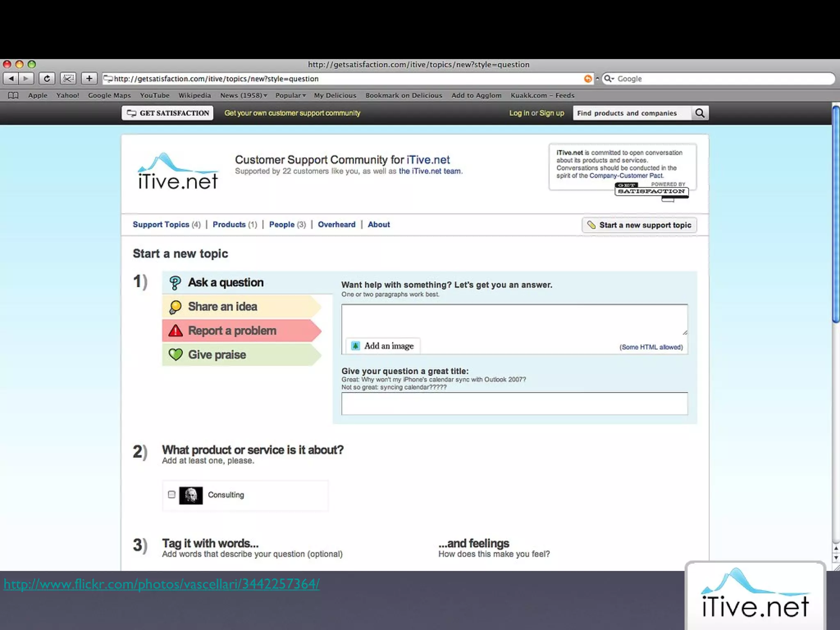The height and width of the screenshot is (630, 840).
Task: Open the Products tab
Action: coord(229,225)
